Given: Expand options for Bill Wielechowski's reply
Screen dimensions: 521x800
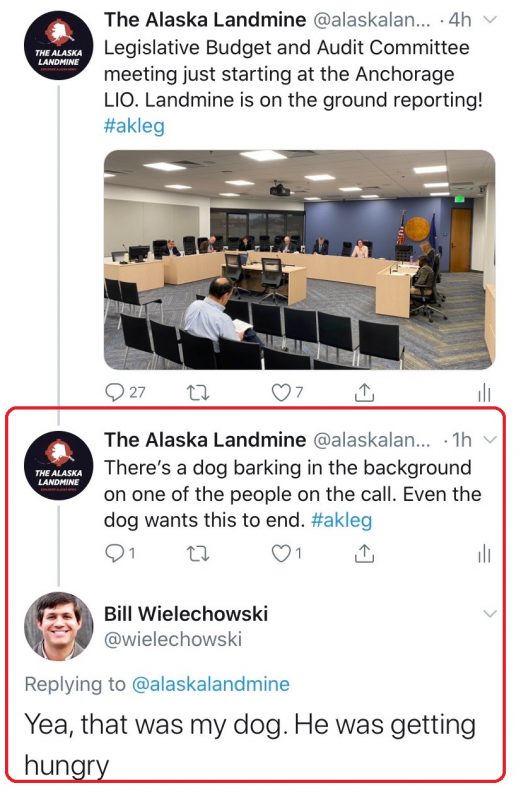Looking at the screenshot, I should click(x=489, y=614).
